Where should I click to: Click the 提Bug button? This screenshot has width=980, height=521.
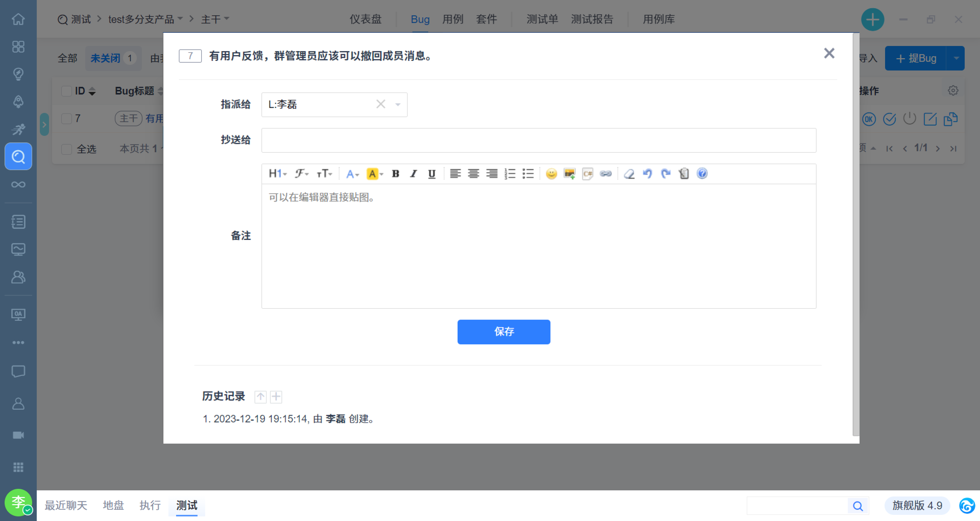pyautogui.click(x=916, y=58)
